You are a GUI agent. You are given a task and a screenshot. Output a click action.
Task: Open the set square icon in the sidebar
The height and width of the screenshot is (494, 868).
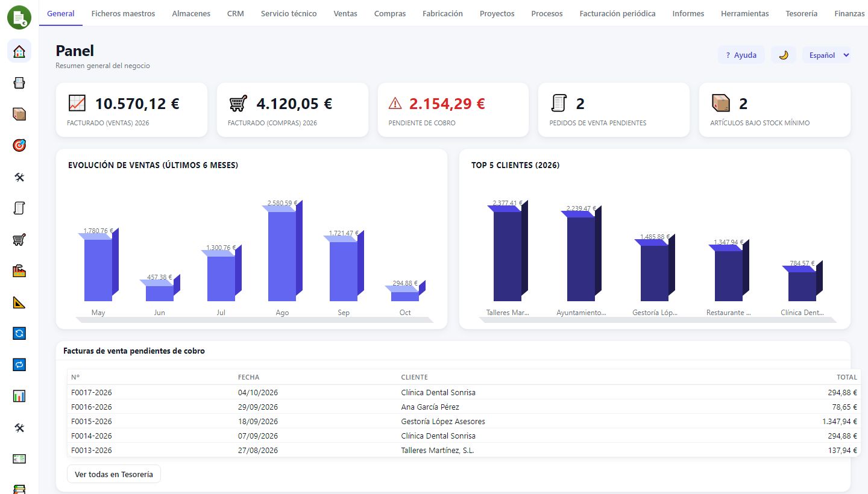pos(19,302)
